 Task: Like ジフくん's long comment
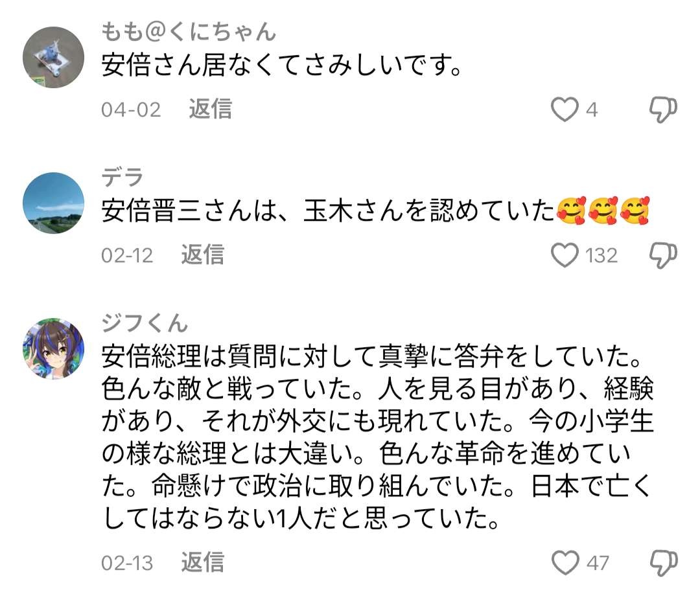(565, 562)
